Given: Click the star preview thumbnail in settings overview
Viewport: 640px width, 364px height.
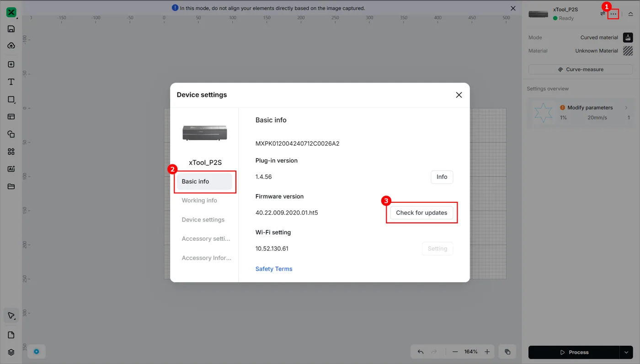Looking at the screenshot, I should [544, 112].
